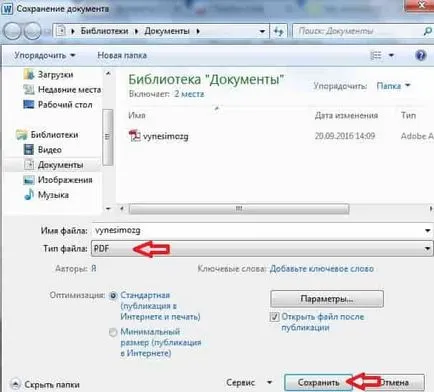Viewport: 434px width, 392px height.
Task: Click the magnifier icon in the search box
Action: click(427, 31)
